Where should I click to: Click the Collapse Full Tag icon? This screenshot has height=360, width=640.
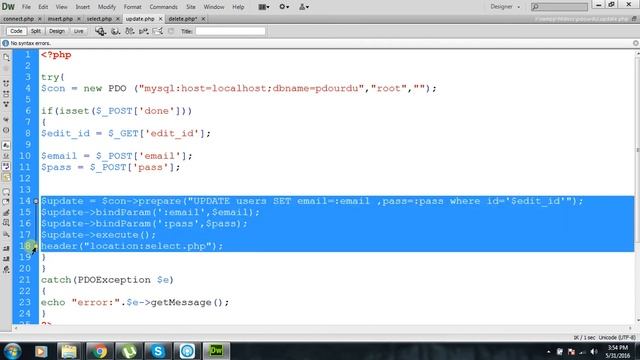tap(6, 83)
